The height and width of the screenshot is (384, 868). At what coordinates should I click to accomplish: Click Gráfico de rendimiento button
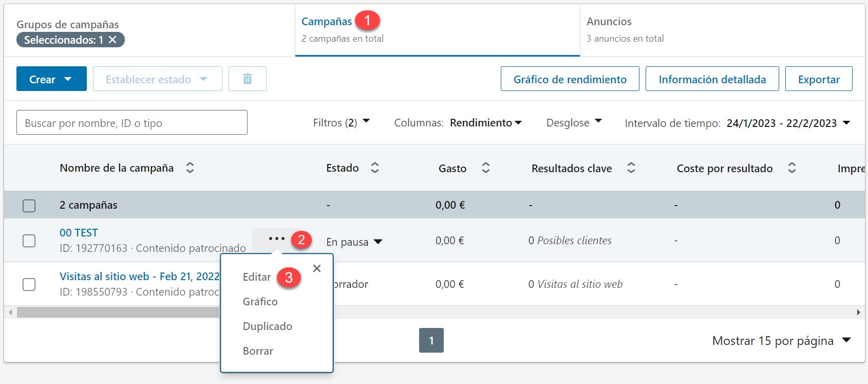click(570, 79)
